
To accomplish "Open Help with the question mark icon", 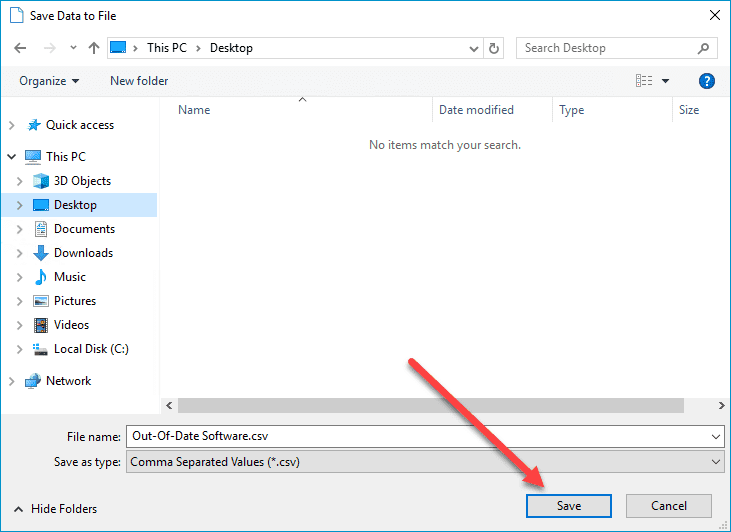I will click(x=707, y=81).
